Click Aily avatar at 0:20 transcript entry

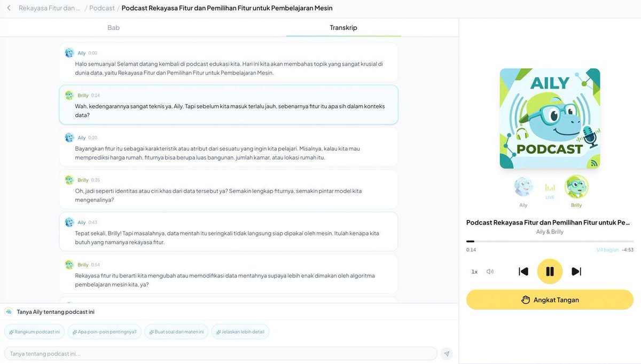tap(69, 138)
